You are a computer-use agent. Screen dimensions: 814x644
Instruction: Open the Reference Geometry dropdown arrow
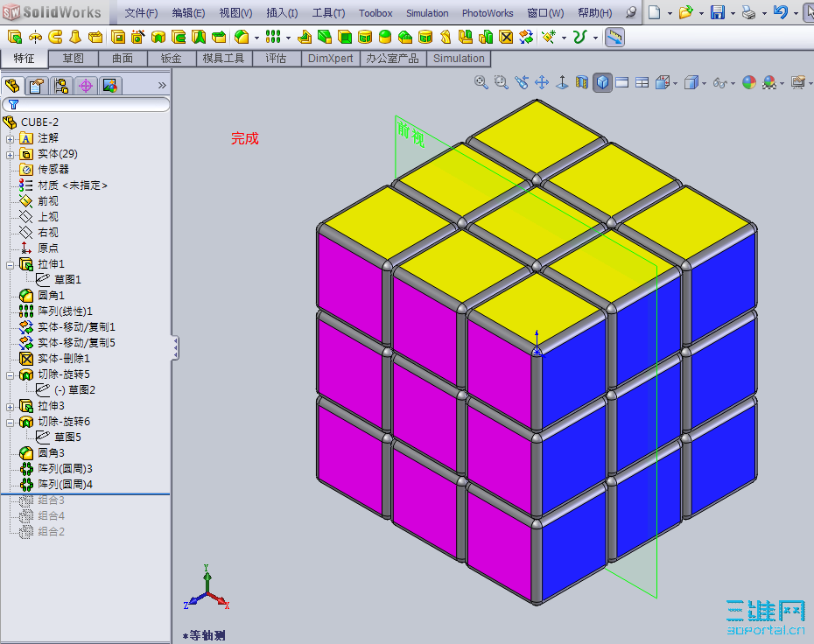(x=564, y=38)
